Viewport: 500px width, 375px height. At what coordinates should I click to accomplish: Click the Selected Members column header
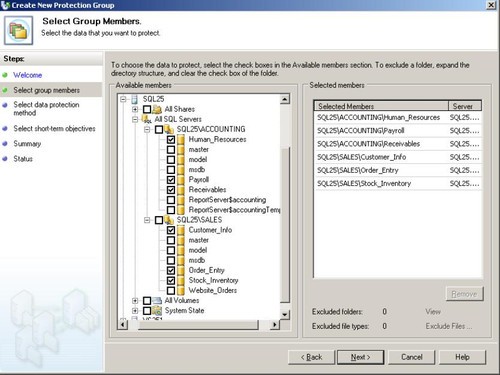[381, 106]
